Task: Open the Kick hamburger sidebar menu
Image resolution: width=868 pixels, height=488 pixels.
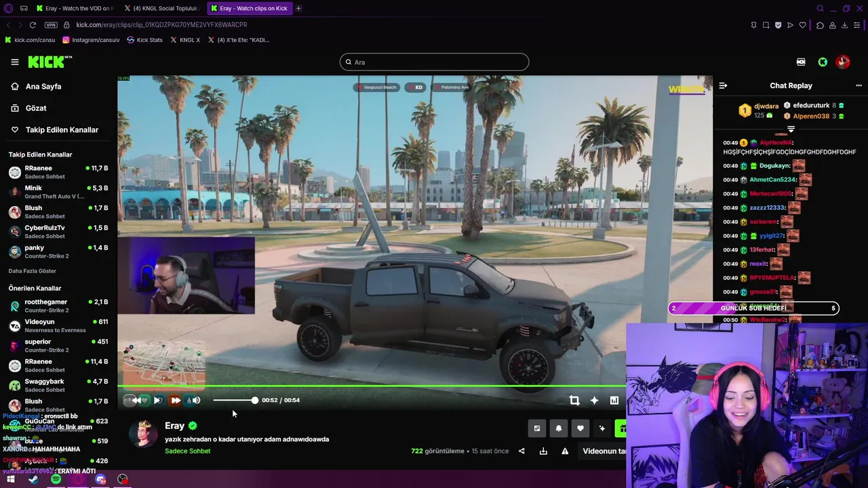Action: point(15,62)
